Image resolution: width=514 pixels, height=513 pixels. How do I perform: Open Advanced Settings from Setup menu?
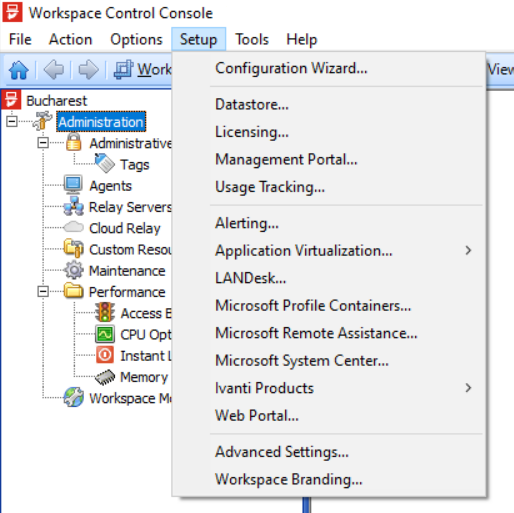[x=329, y=452]
